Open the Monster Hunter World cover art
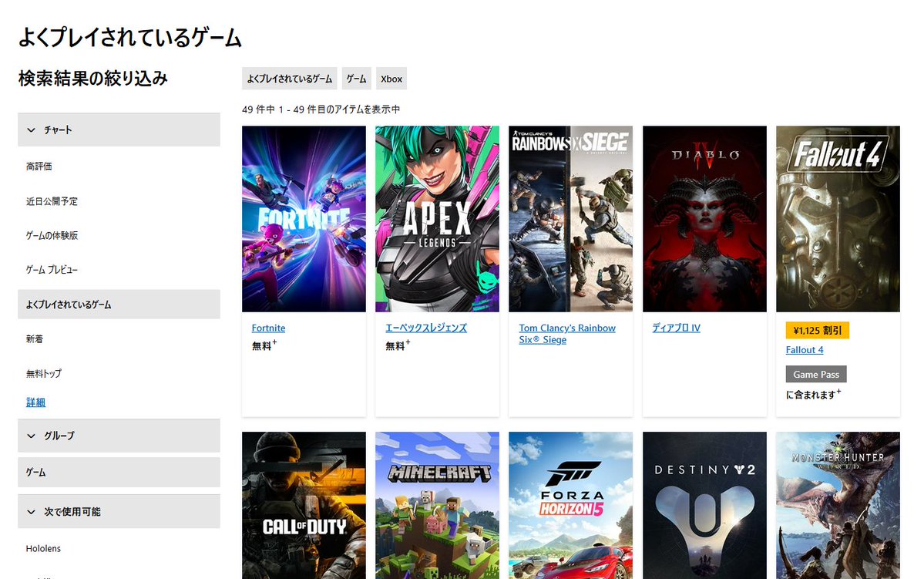 [838, 505]
